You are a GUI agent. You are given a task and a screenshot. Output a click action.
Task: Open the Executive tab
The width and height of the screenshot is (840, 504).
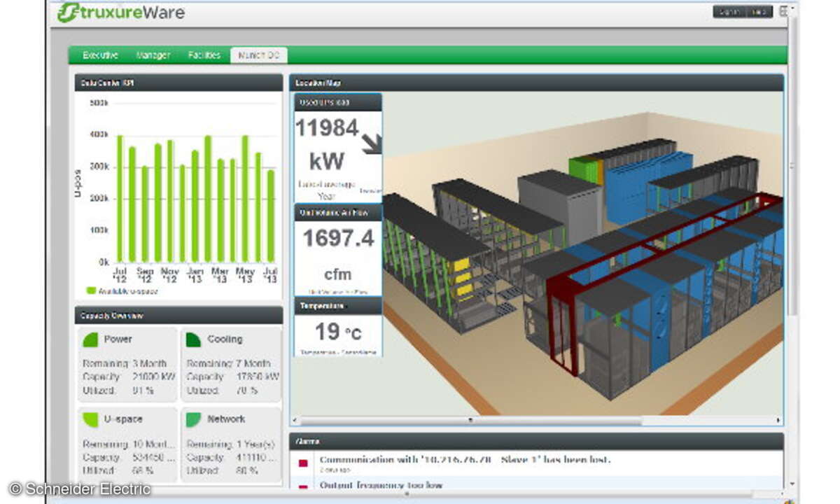[100, 55]
